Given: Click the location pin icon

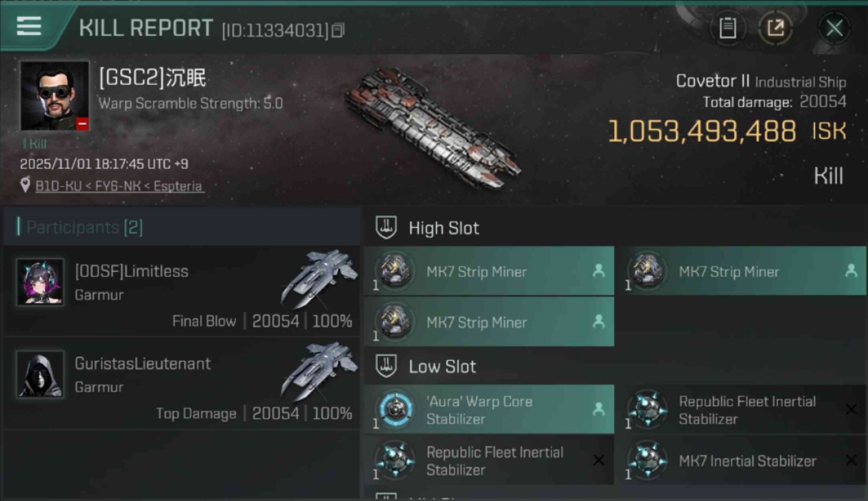Looking at the screenshot, I should click(25, 185).
